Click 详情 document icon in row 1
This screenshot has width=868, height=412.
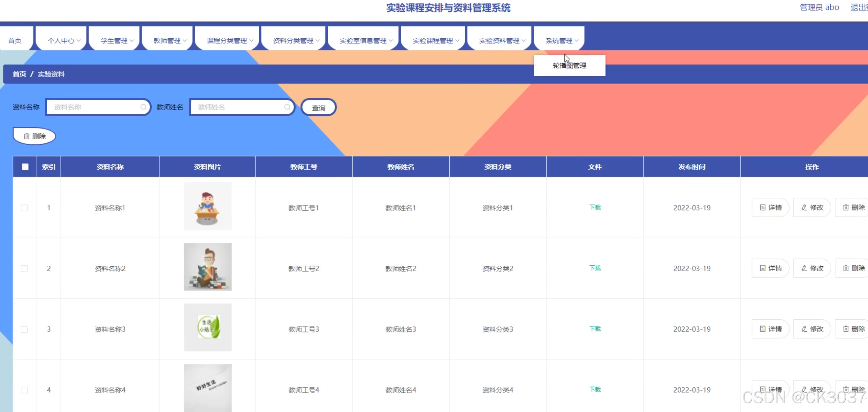(763, 208)
